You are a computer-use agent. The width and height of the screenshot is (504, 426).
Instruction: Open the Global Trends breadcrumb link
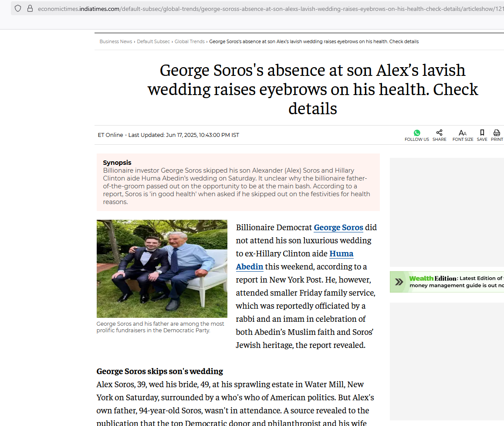(189, 41)
